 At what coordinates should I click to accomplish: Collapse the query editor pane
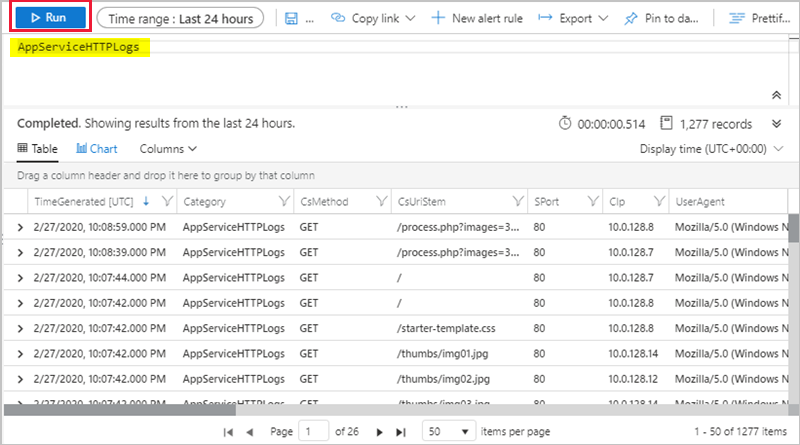[x=776, y=94]
